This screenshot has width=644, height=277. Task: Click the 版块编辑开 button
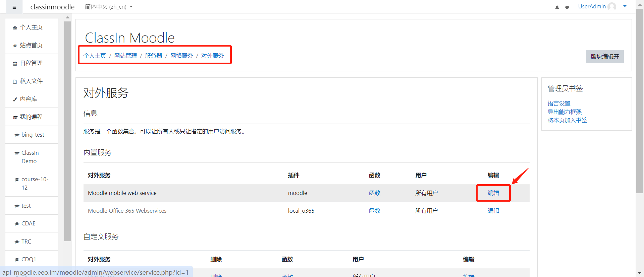[x=605, y=57]
